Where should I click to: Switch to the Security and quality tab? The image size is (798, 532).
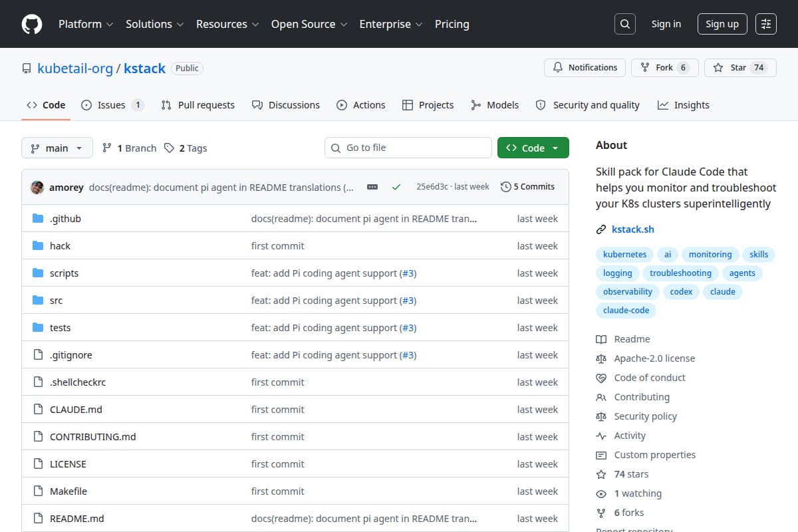coord(588,105)
